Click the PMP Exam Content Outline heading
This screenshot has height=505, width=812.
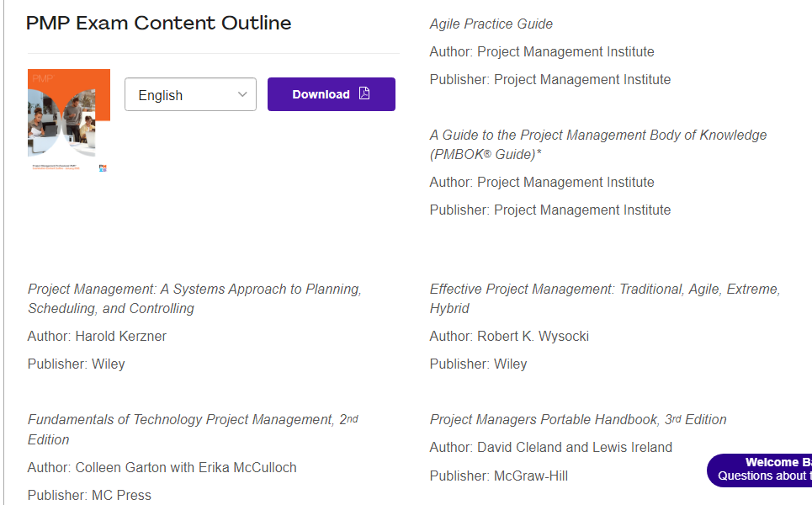click(x=159, y=23)
